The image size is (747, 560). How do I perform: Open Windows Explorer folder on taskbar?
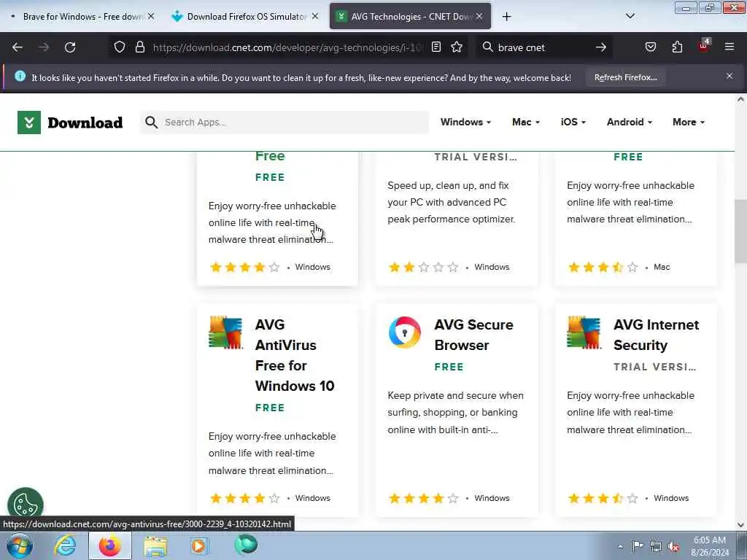point(156,546)
